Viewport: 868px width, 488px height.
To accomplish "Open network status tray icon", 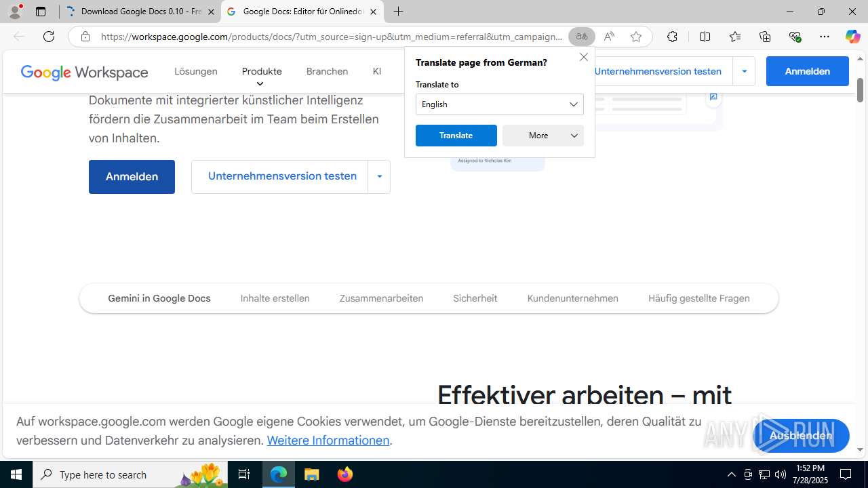I will [764, 474].
